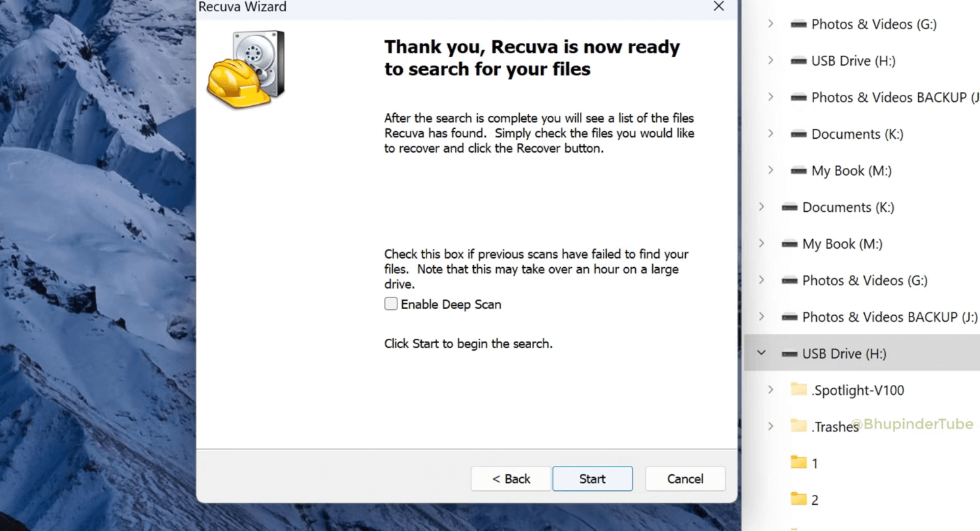
Task: Close the Recuva Wizard dialog
Action: [719, 7]
